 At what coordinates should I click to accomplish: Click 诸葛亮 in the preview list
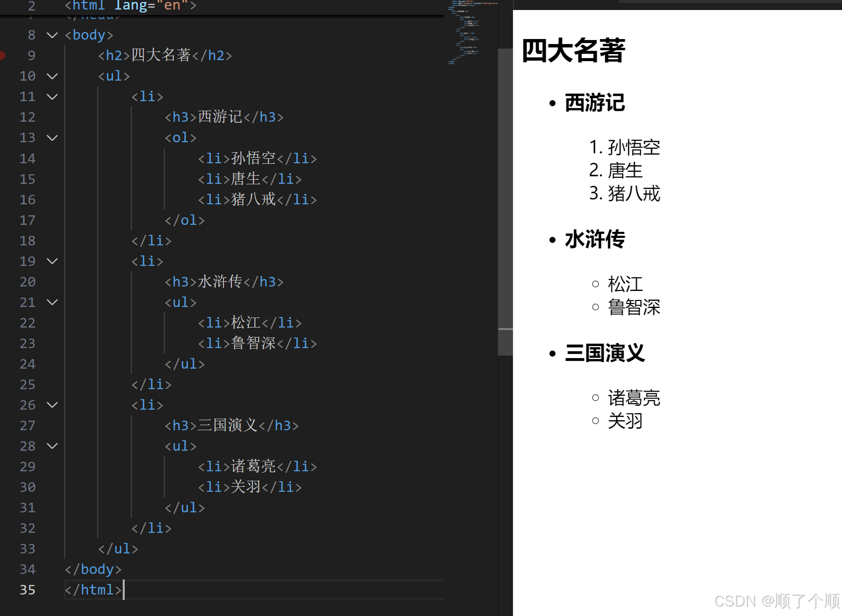[x=634, y=398]
